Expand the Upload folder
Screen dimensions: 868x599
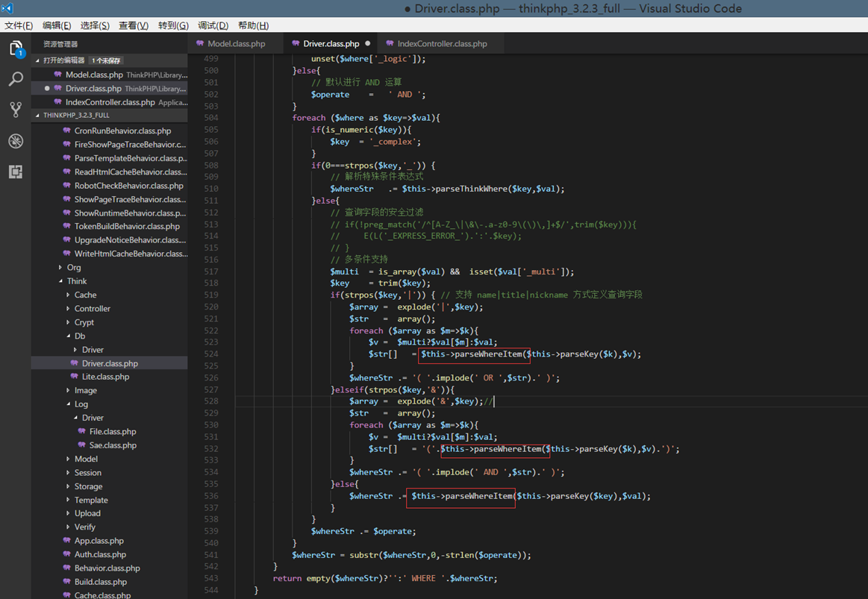[68, 513]
